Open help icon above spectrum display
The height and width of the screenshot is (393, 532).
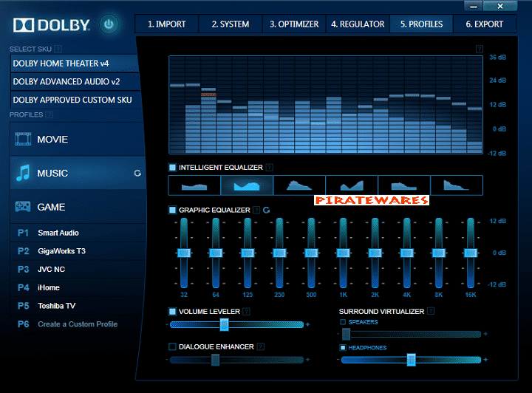(479, 49)
